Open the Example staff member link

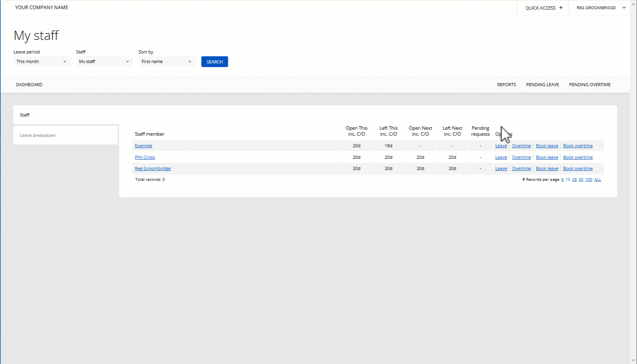(143, 146)
